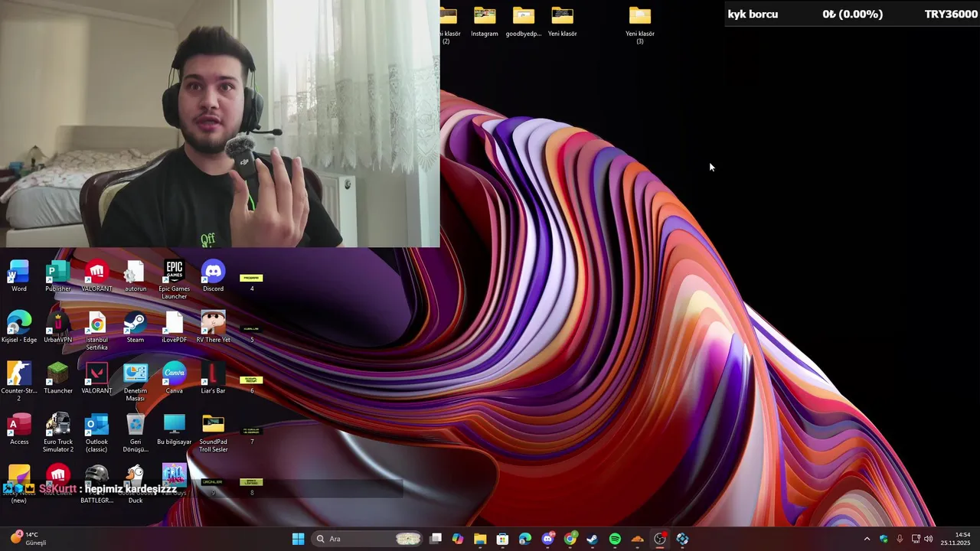Open the Discord desktop shortcut
The image size is (980, 551).
(213, 276)
